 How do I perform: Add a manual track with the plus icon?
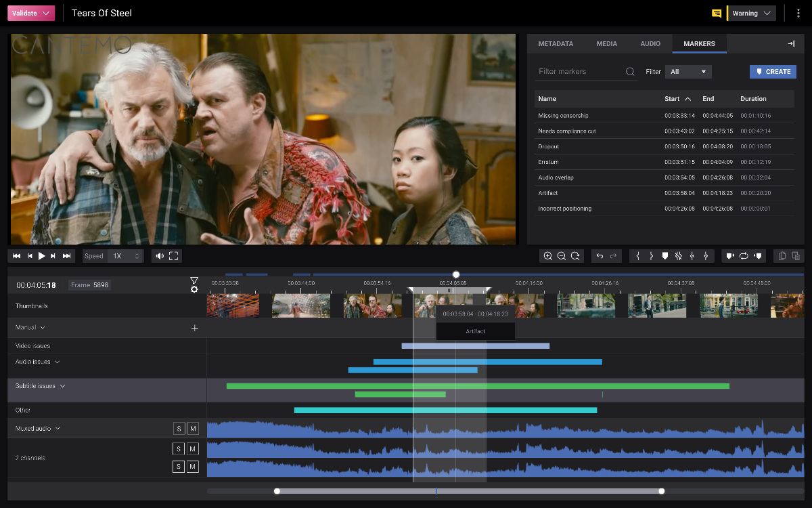[x=195, y=328]
